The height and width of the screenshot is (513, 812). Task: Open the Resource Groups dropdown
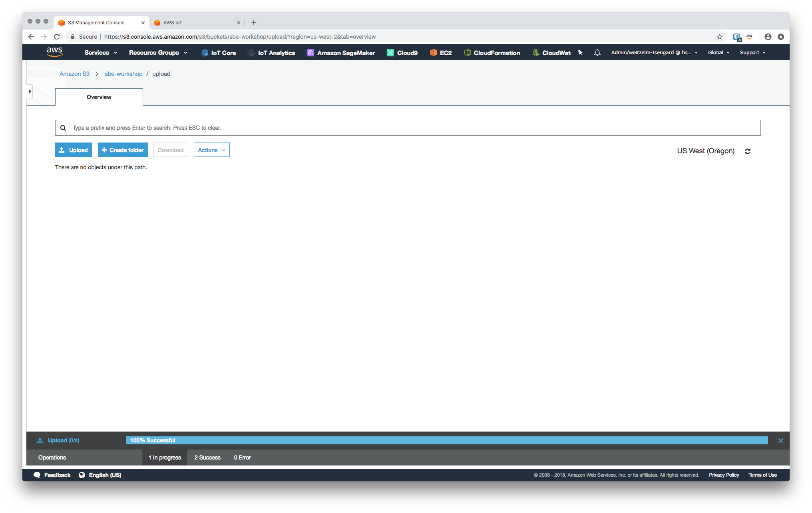(158, 53)
